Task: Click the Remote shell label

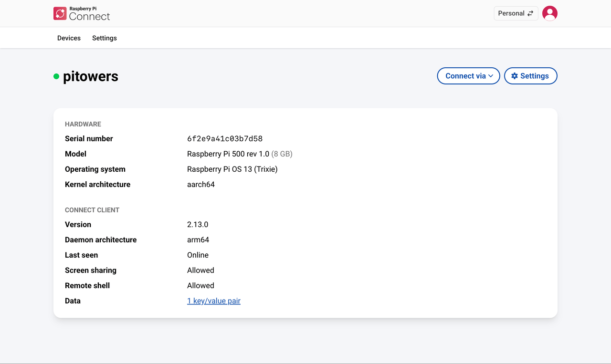Action: tap(87, 286)
